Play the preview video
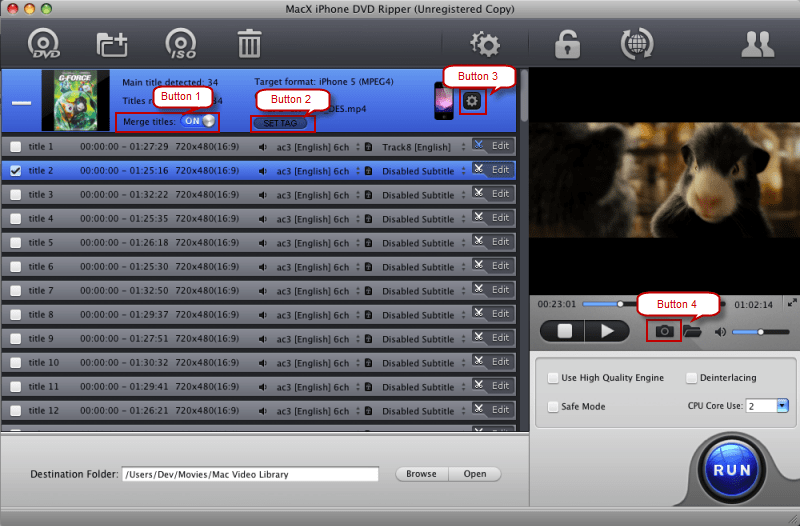800x526 pixels. [x=607, y=332]
